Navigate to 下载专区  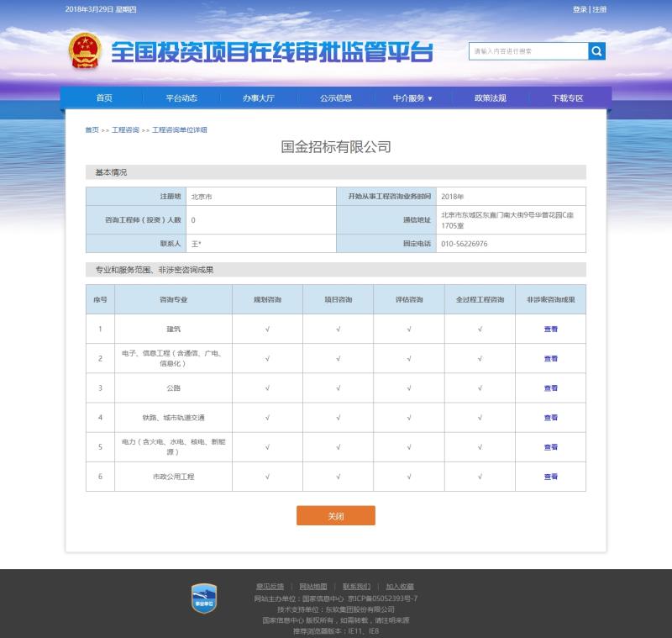pyautogui.click(x=567, y=98)
